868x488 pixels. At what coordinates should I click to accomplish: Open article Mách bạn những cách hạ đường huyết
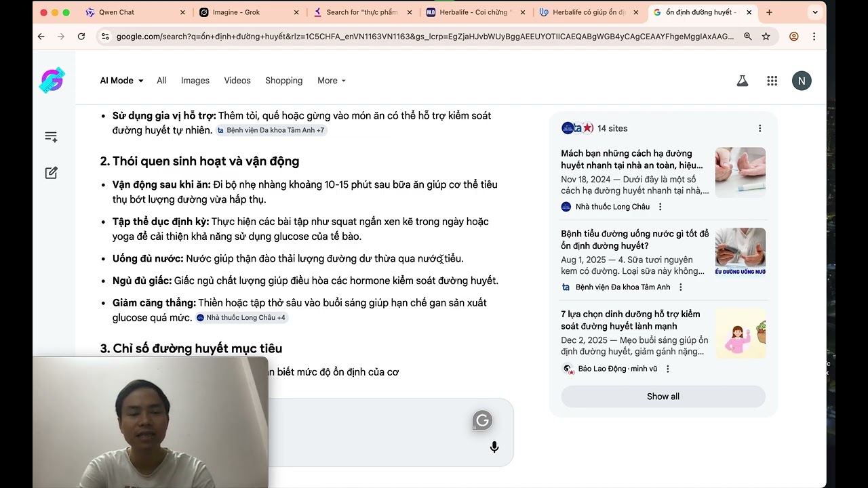tap(632, 159)
